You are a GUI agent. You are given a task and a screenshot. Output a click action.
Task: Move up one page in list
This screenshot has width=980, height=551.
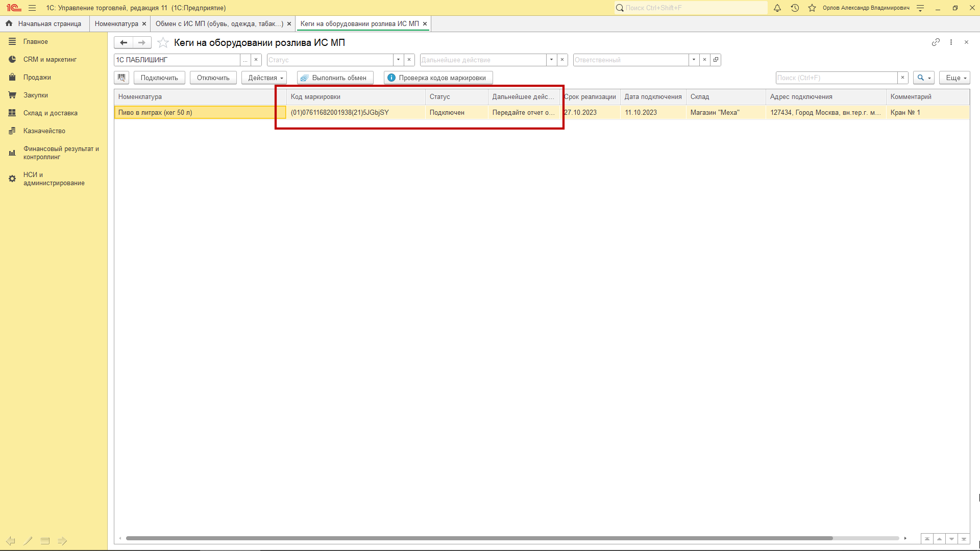(939, 539)
